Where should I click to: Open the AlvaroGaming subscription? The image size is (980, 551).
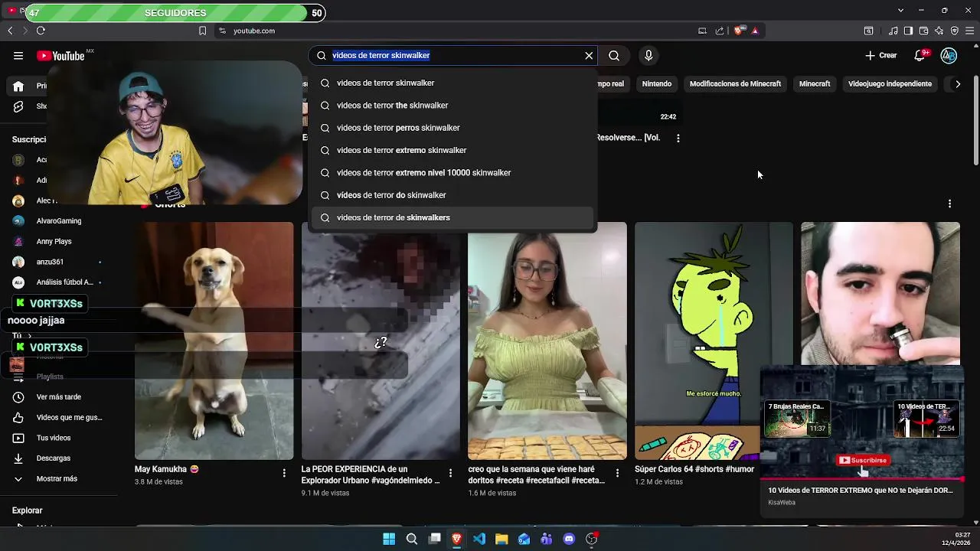tap(59, 220)
